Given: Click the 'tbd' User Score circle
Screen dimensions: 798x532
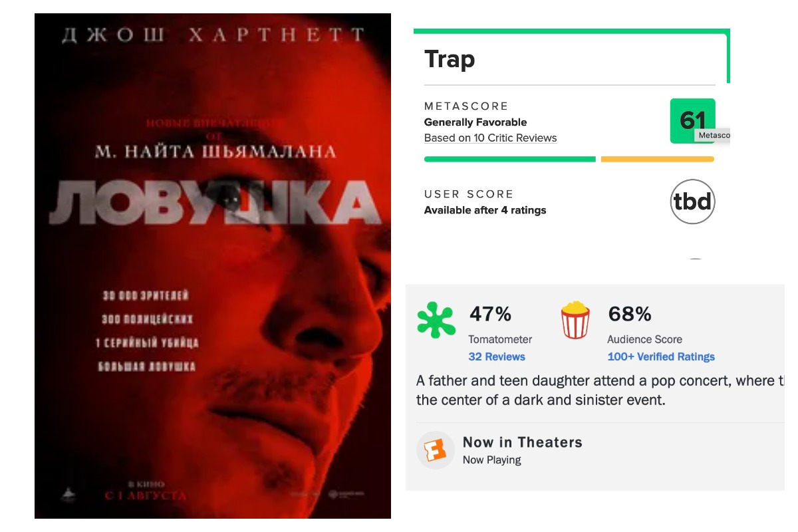Looking at the screenshot, I should click(x=692, y=201).
